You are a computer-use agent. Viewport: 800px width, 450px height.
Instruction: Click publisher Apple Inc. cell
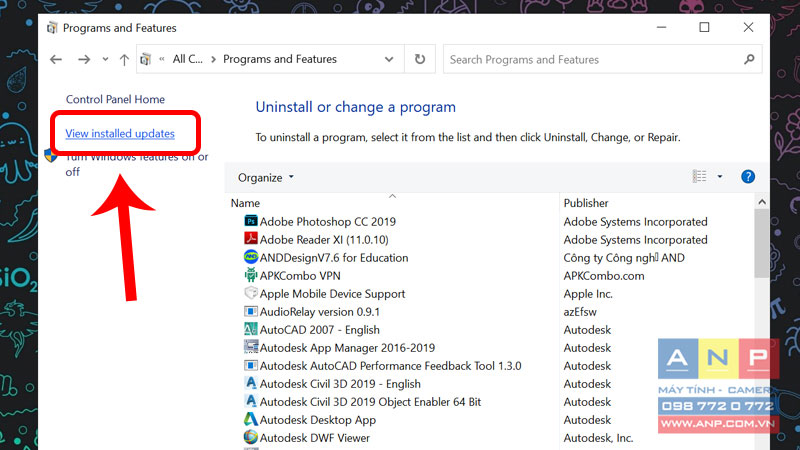pyautogui.click(x=588, y=294)
